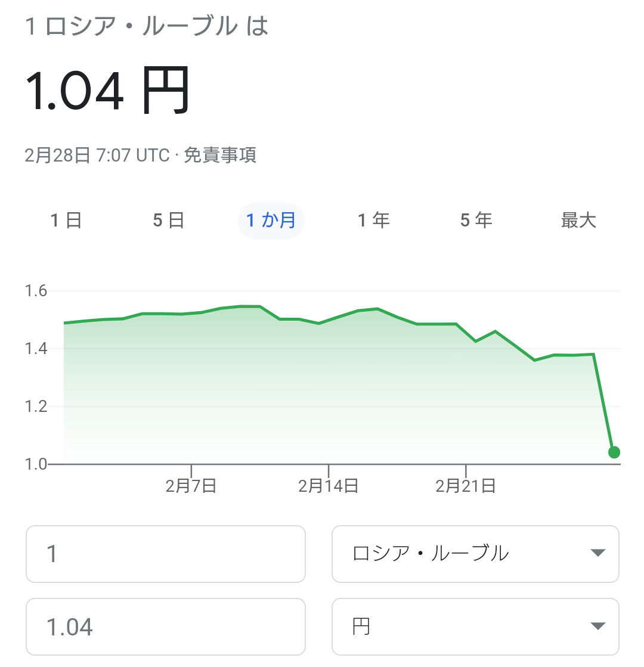
Task: Select the 5日 time range tab
Action: tap(169, 221)
